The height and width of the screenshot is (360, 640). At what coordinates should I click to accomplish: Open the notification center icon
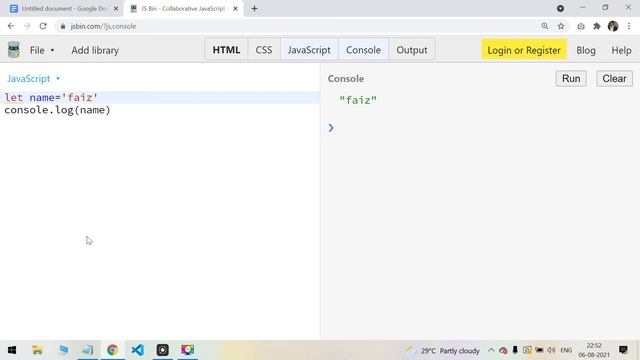pos(623,350)
